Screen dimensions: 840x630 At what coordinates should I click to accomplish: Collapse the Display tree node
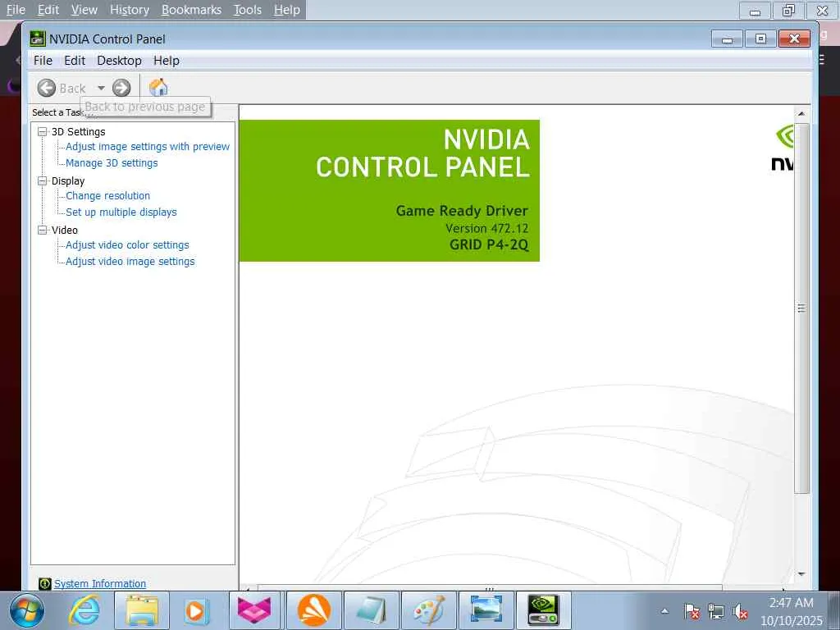click(x=43, y=180)
